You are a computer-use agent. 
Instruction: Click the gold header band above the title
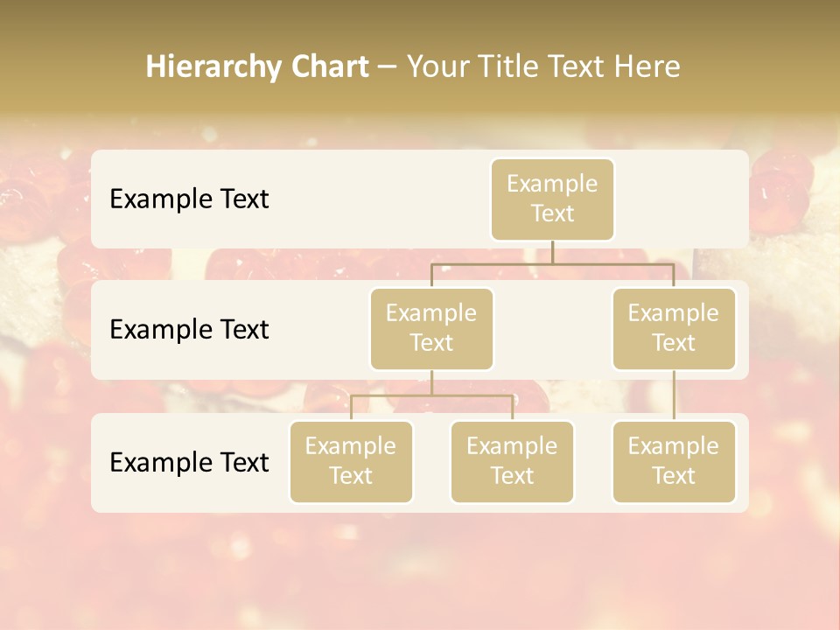point(420,19)
